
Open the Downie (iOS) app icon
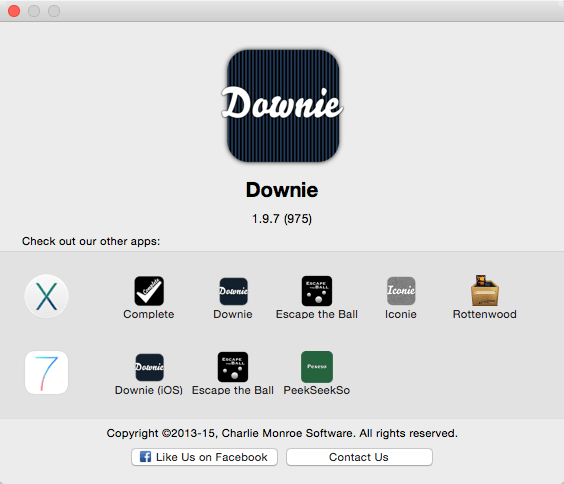149,367
